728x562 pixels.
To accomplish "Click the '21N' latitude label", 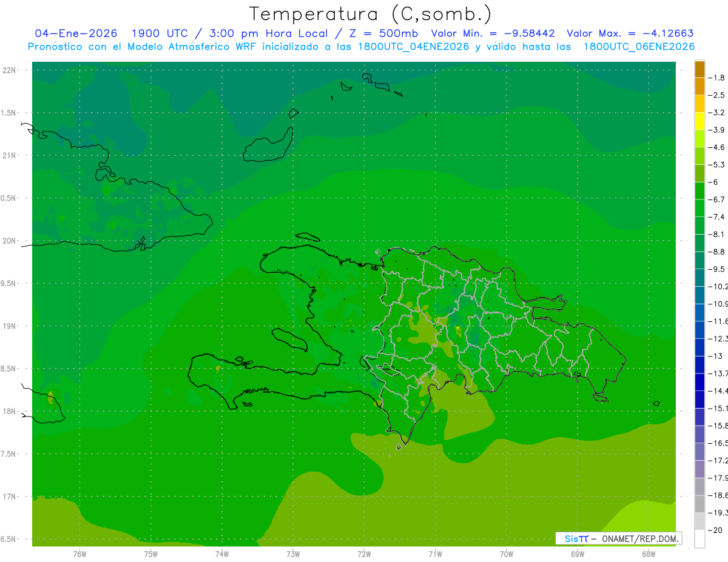I will [x=10, y=156].
